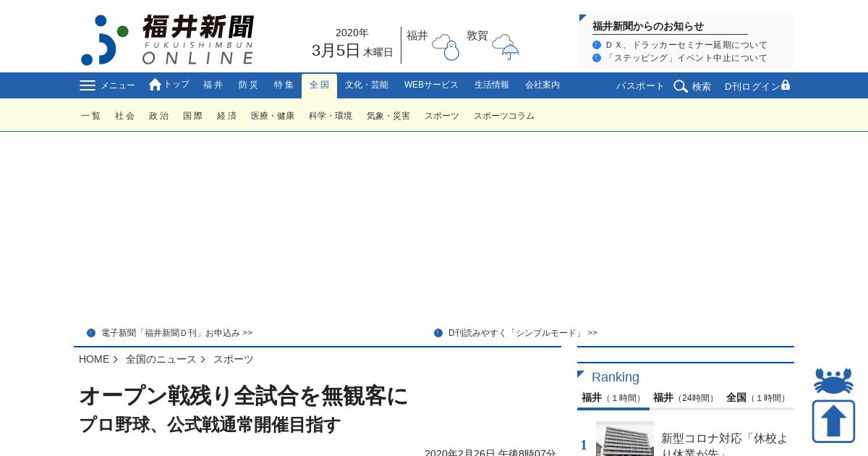This screenshot has height=456, width=868.
Task: Open rank 1 article thumbnail
Action: [625, 439]
